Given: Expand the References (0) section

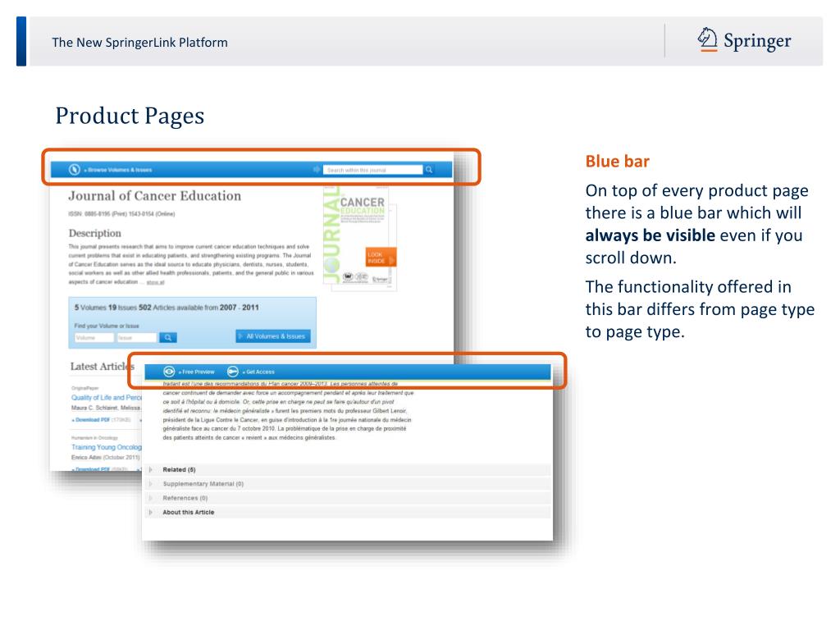Looking at the screenshot, I should [x=348, y=498].
